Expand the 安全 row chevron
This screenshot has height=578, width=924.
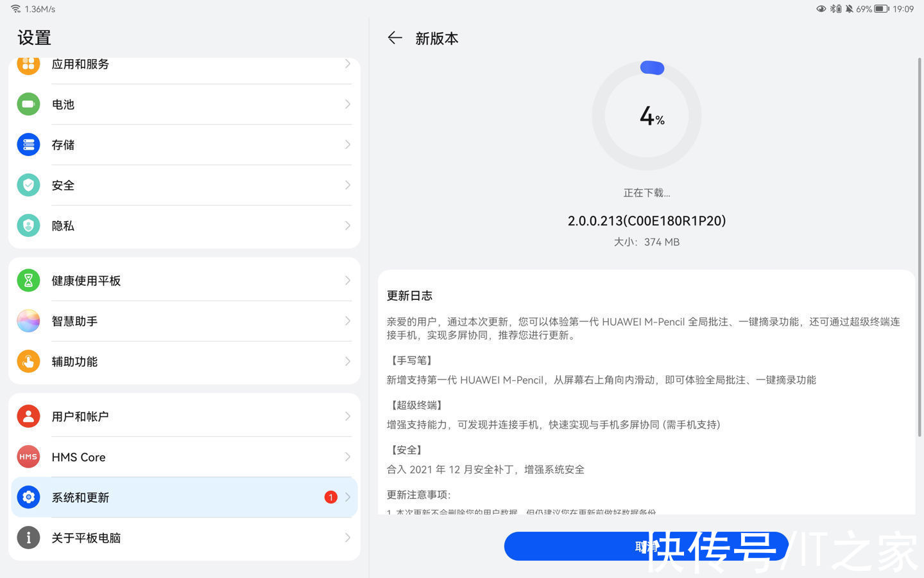347,185
